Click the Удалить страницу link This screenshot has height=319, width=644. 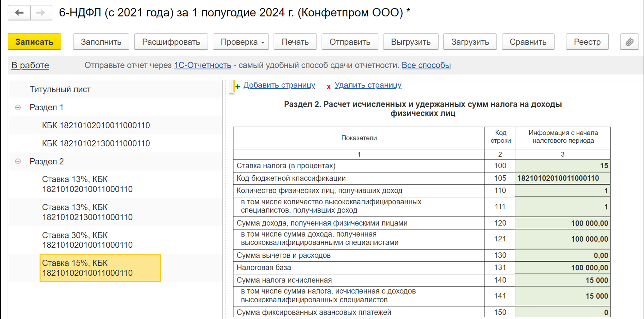[x=368, y=85]
